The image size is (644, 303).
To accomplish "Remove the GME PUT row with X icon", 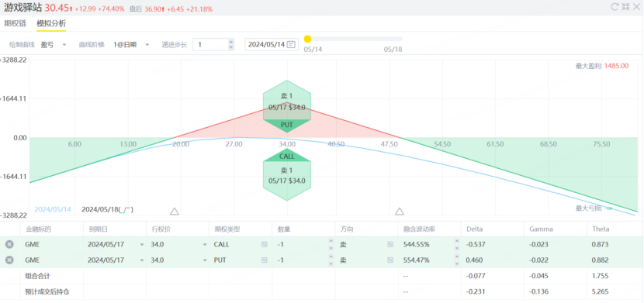I will pyautogui.click(x=9, y=260).
